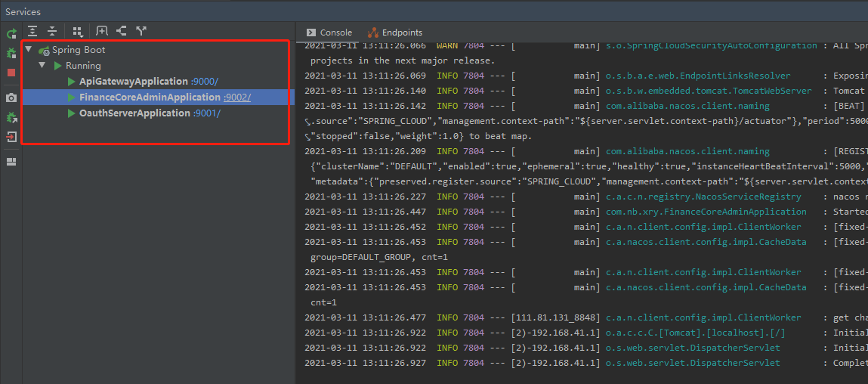Stop the service with red square
This screenshot has width=868, height=384.
pyautogui.click(x=11, y=73)
